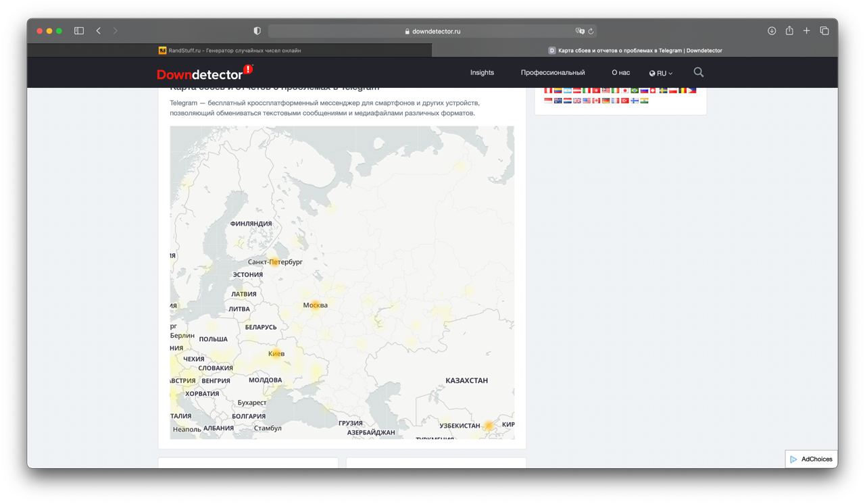Select the Downdetector Telegram tab

pos(635,51)
